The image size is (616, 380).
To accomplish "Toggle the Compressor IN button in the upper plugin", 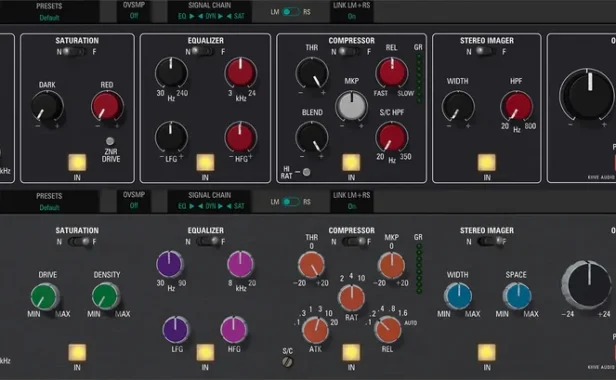I will pyautogui.click(x=351, y=162).
